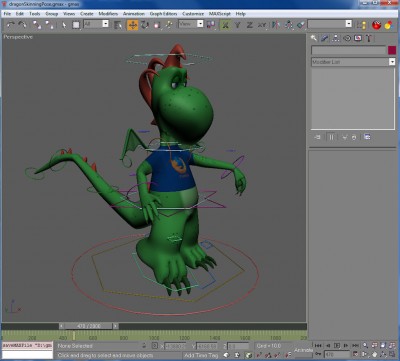Image resolution: width=400 pixels, height=361 pixels.
Task: Click the Material Navigator spheres icon
Action: click(x=388, y=25)
